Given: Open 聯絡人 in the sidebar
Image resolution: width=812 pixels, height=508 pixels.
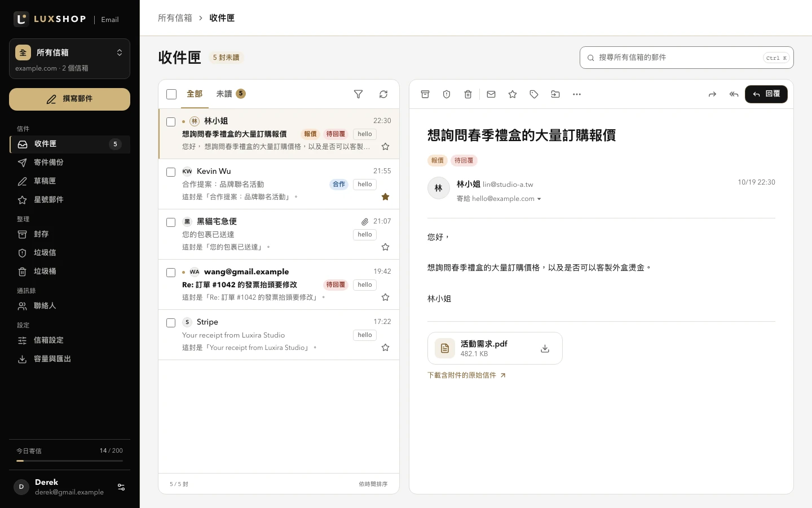Looking at the screenshot, I should pyautogui.click(x=69, y=306).
